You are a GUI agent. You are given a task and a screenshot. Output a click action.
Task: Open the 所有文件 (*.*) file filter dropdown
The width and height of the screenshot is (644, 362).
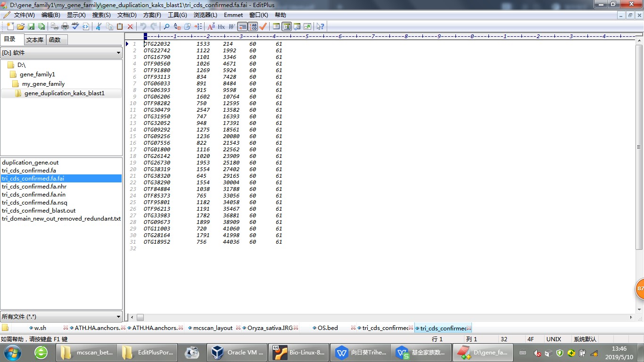coord(118,317)
